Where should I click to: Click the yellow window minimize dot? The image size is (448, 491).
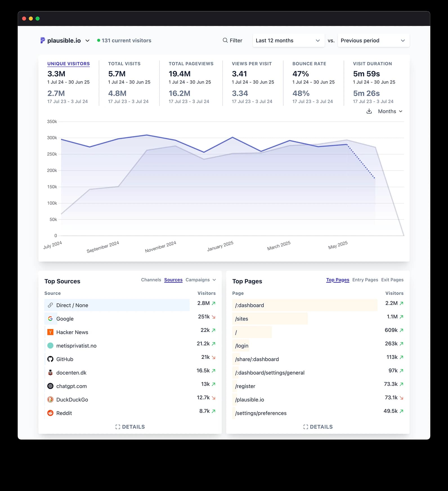(x=31, y=19)
